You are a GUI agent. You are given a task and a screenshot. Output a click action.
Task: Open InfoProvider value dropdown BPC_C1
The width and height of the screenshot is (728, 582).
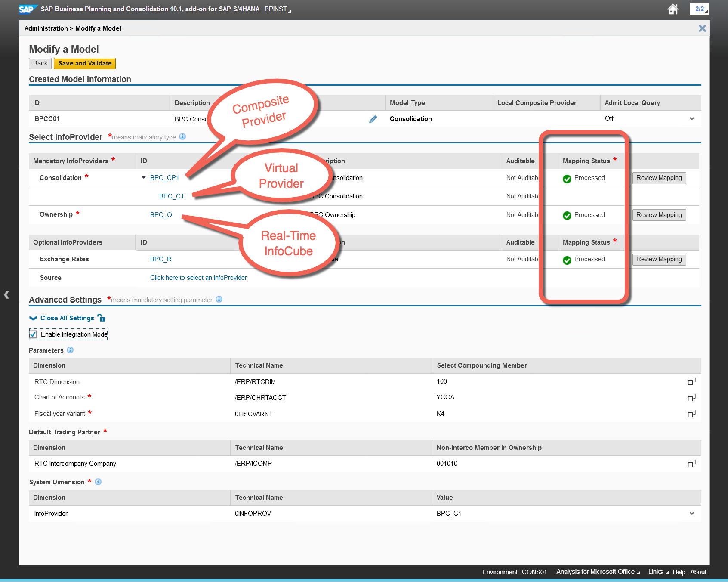691,514
